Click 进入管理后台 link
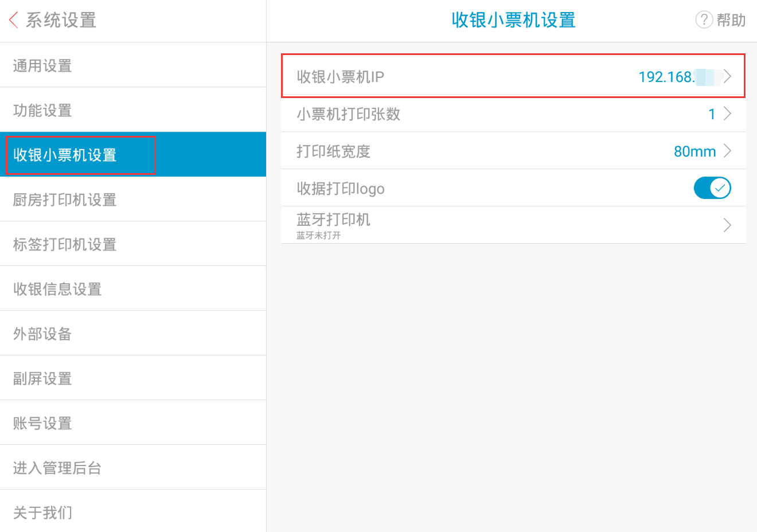 [57, 468]
